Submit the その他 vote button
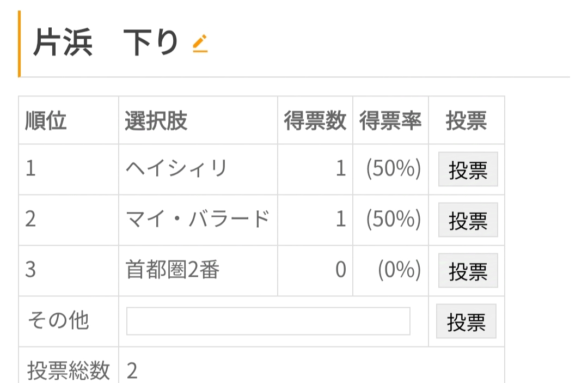This screenshot has height=383, width=588. coord(466,321)
